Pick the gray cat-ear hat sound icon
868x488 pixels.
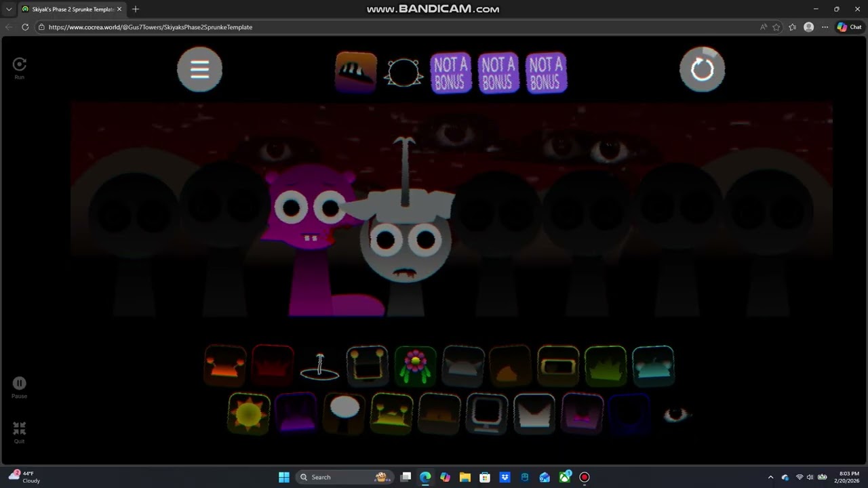(x=463, y=366)
